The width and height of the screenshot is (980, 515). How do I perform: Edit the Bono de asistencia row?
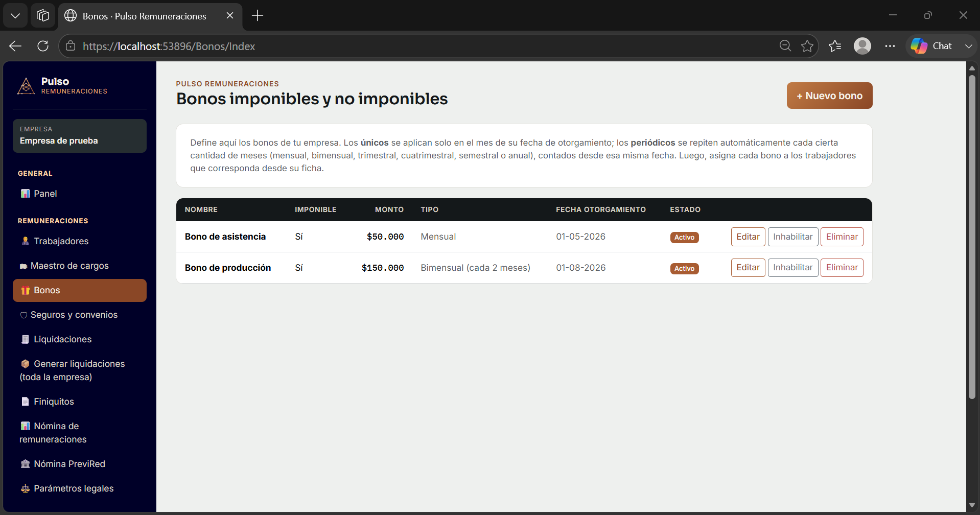pyautogui.click(x=748, y=237)
